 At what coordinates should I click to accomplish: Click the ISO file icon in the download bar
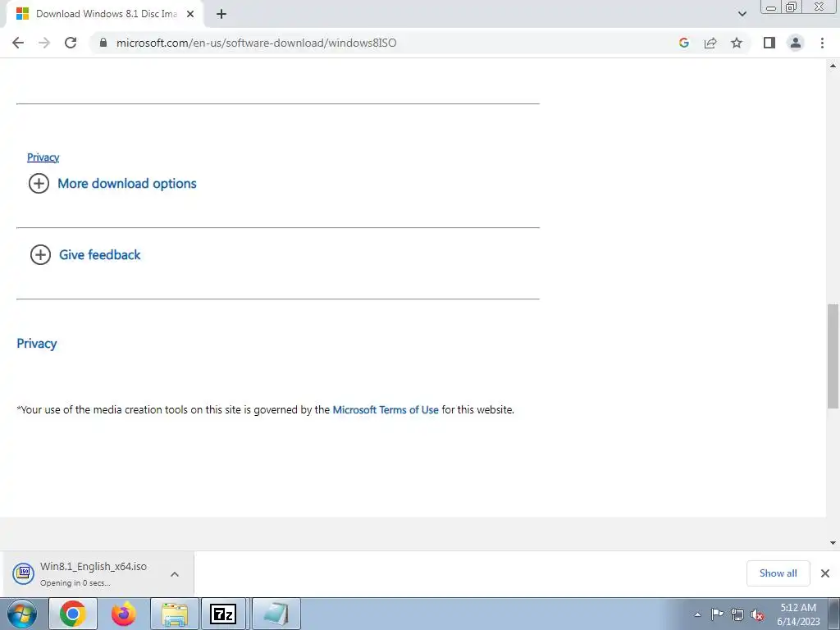point(24,573)
